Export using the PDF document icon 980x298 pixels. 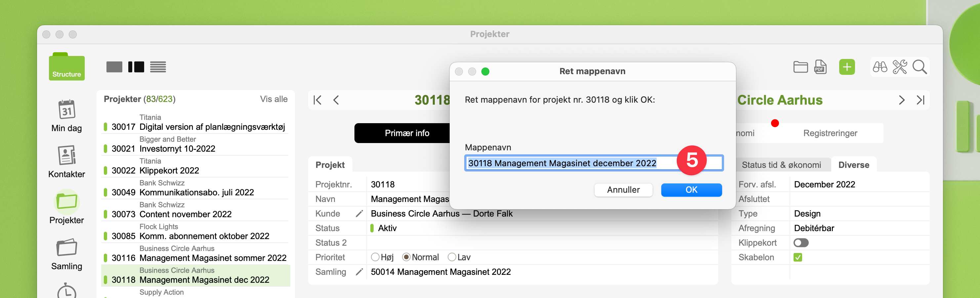click(820, 67)
